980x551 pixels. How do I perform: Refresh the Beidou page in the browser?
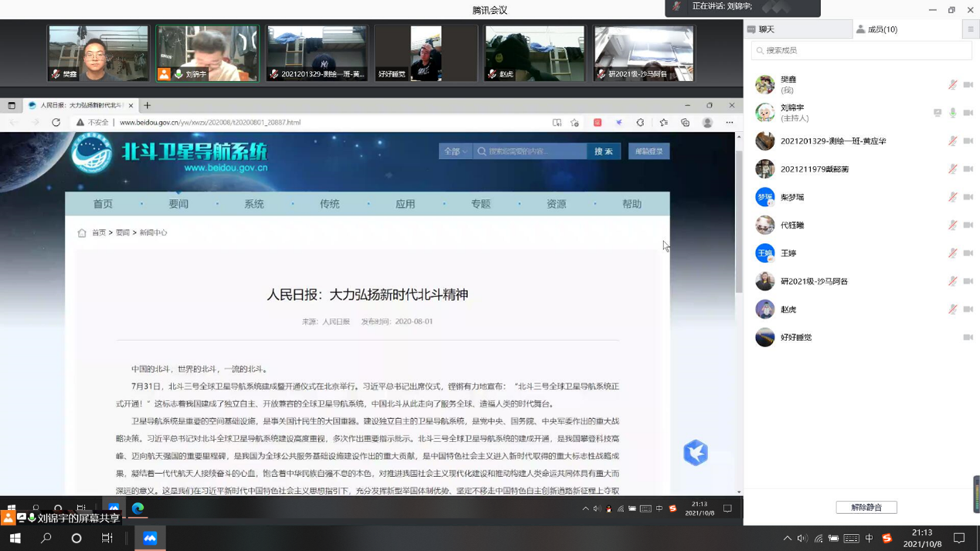(x=56, y=123)
